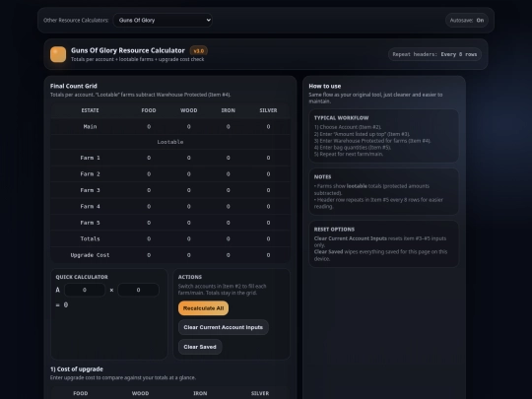Click the Guns Of Glory Resource Calculator title
Screen dimensions: 532x399
(x=128, y=50)
